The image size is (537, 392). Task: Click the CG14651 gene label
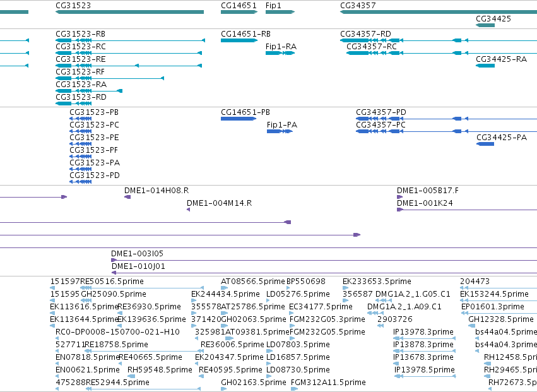point(239,6)
